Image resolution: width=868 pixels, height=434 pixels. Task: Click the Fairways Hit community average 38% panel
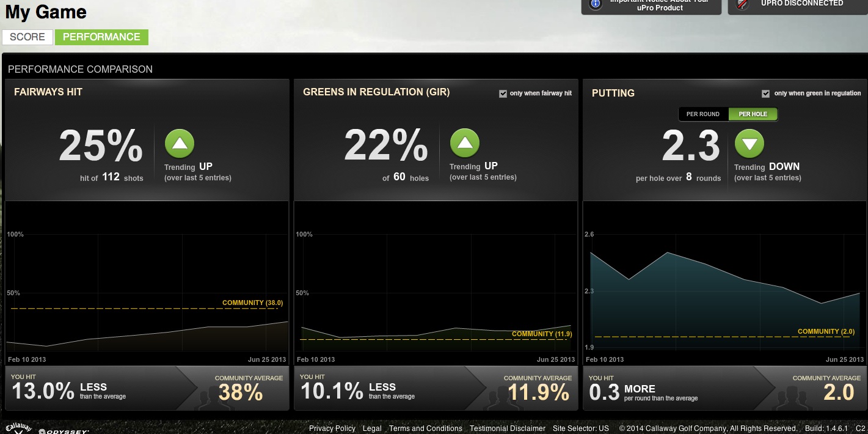(x=241, y=389)
